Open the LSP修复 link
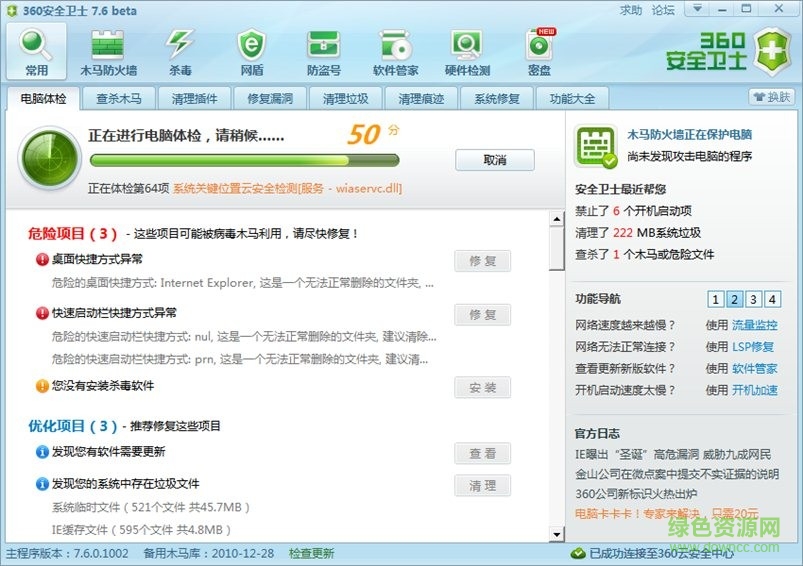The width and height of the screenshot is (803, 566). pos(753,347)
